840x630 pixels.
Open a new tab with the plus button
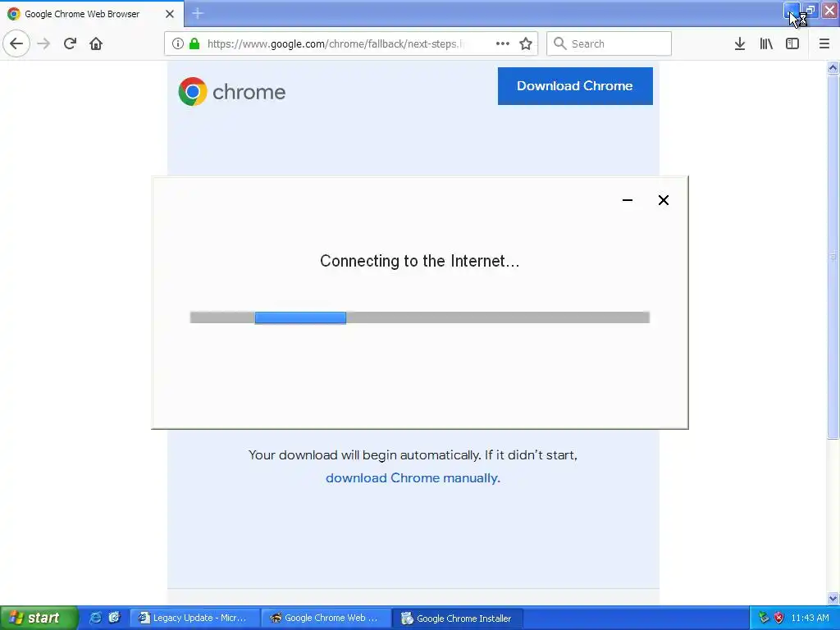coord(197,13)
